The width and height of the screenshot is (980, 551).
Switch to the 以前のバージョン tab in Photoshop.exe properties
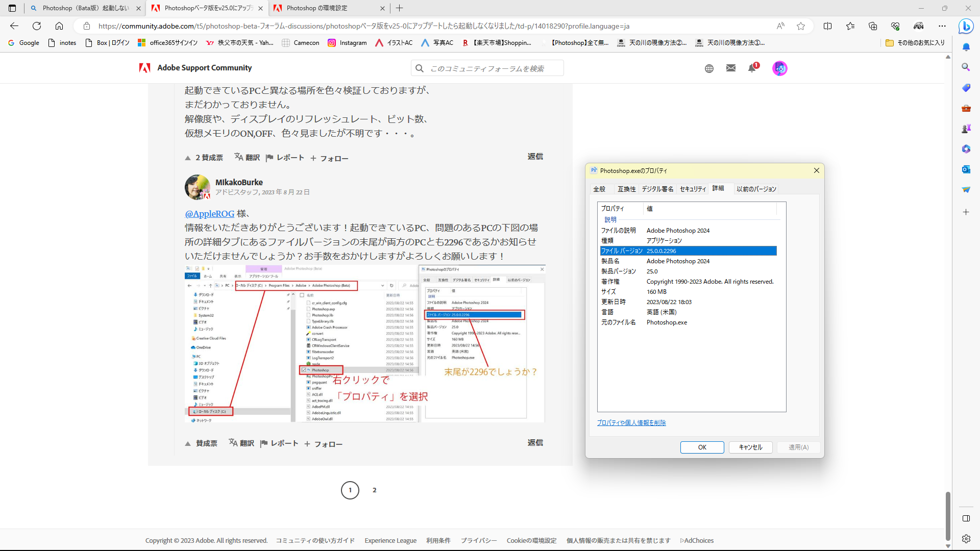757,189
